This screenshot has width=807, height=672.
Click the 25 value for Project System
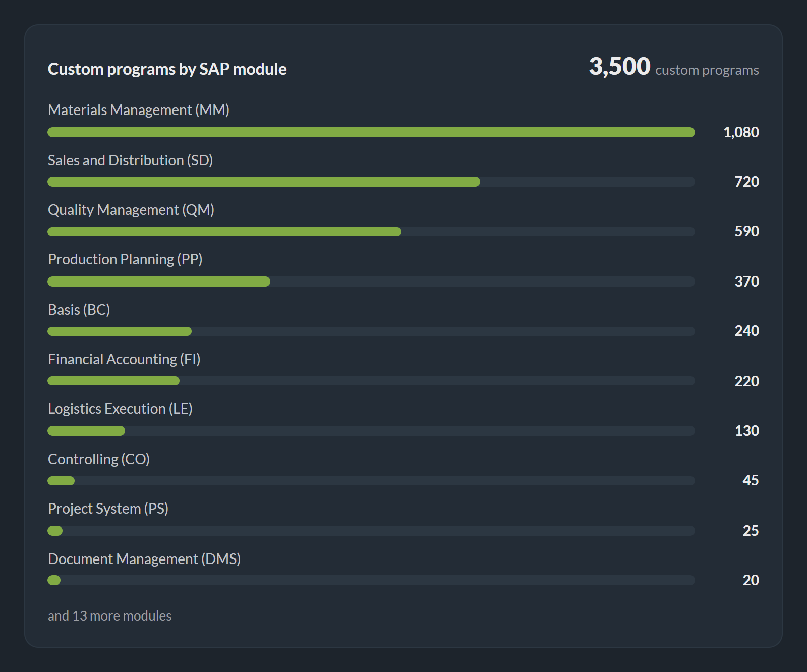(x=751, y=531)
